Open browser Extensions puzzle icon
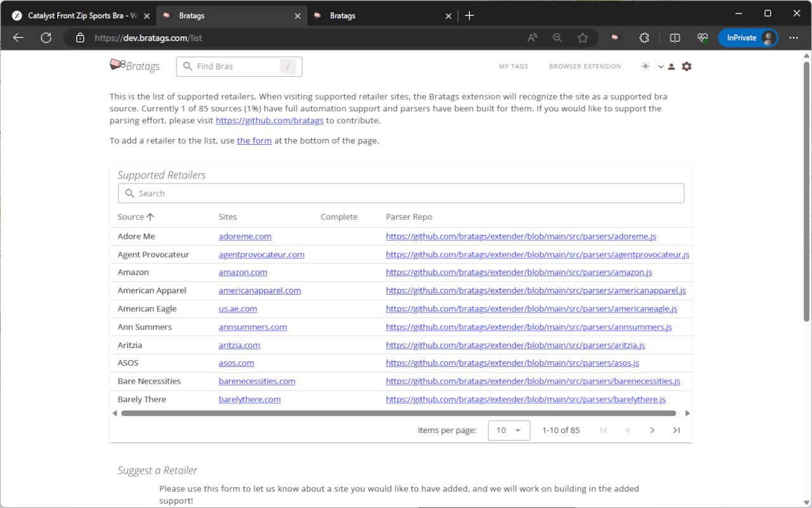812x508 pixels. coord(644,38)
